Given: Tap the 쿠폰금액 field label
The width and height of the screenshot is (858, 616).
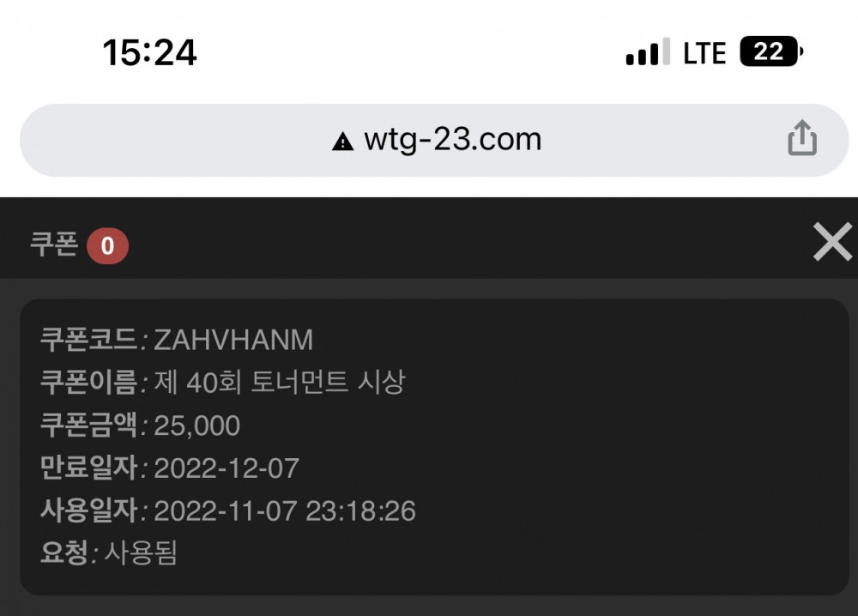Looking at the screenshot, I should tap(89, 426).
